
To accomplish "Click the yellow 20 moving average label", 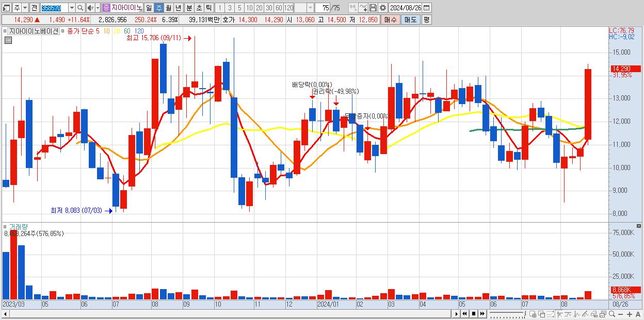I will 116,31.
